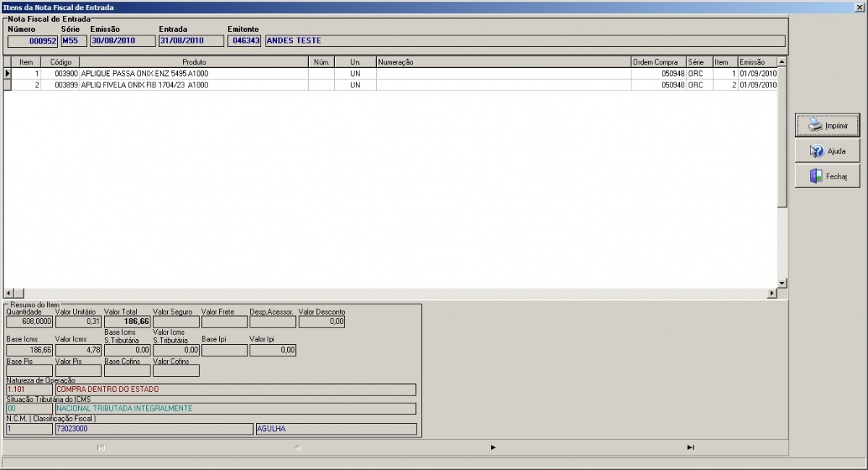Click ORC série cell in item 2 row
Image resolution: width=868 pixels, height=470 pixels.
tap(699, 85)
